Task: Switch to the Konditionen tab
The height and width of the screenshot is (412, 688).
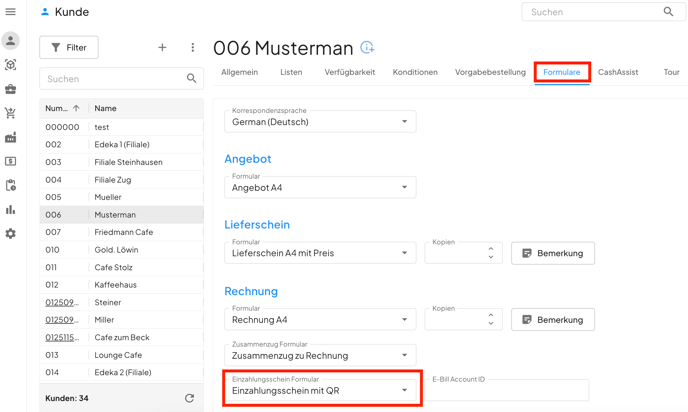Action: (x=415, y=72)
